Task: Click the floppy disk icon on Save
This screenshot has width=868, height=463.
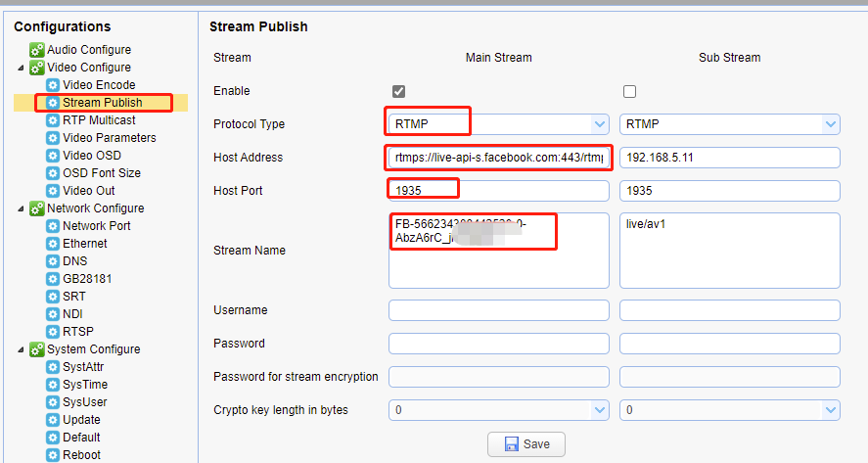Action: 512,444
